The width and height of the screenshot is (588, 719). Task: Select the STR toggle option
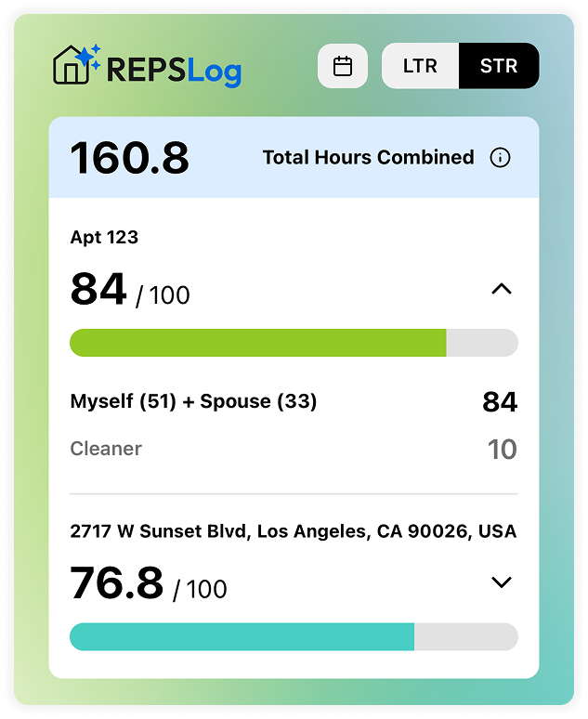499,66
